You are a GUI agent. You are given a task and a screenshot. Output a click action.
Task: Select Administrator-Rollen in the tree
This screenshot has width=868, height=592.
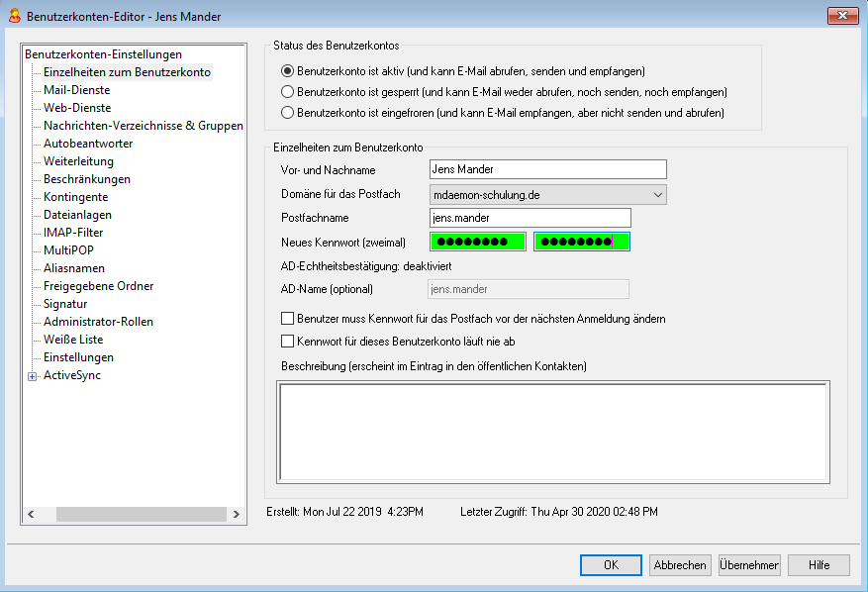[x=98, y=322]
